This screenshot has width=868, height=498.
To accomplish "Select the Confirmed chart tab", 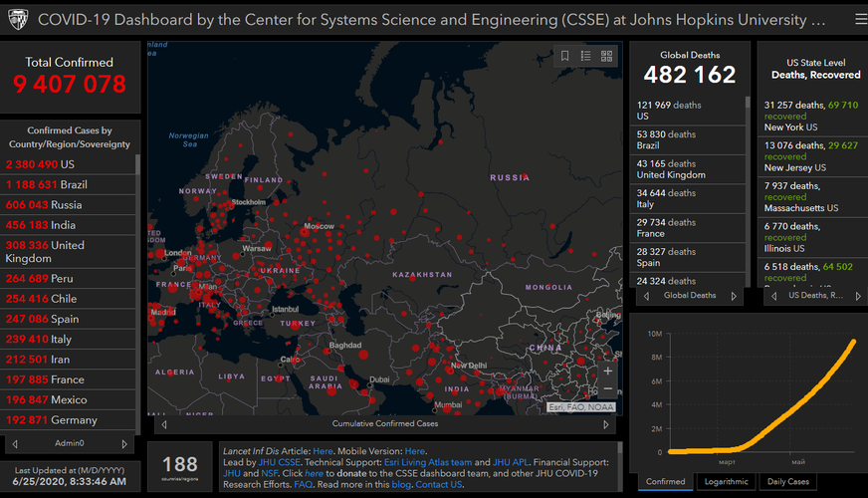I will 666,482.
